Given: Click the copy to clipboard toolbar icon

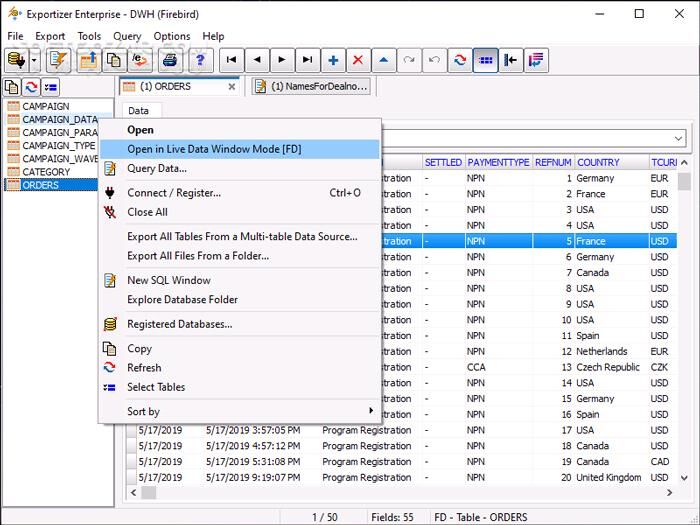Looking at the screenshot, I should [x=114, y=60].
